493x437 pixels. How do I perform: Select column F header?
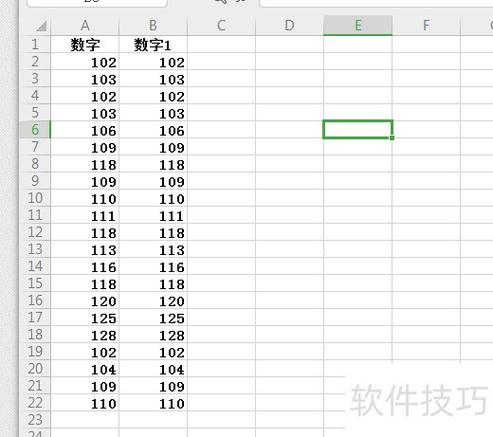[x=426, y=25]
